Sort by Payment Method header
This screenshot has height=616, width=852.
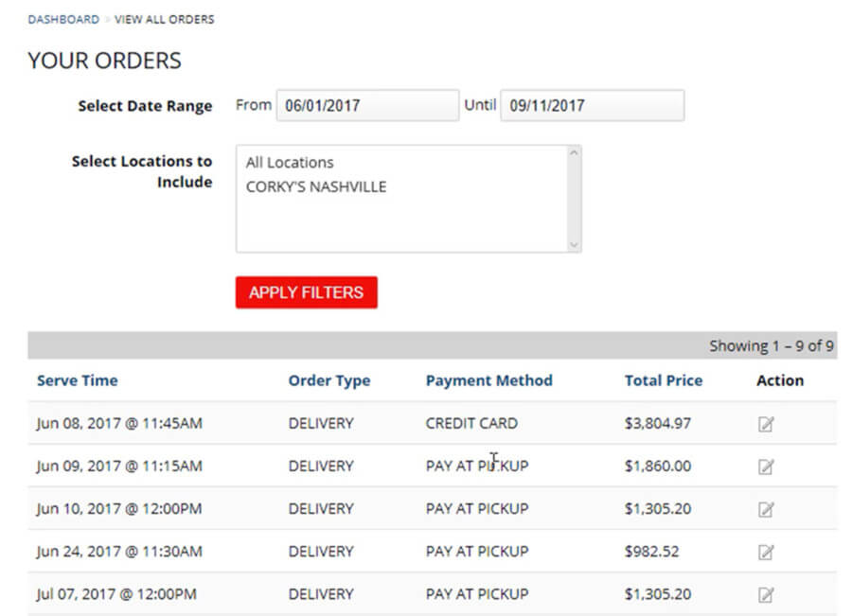(488, 380)
